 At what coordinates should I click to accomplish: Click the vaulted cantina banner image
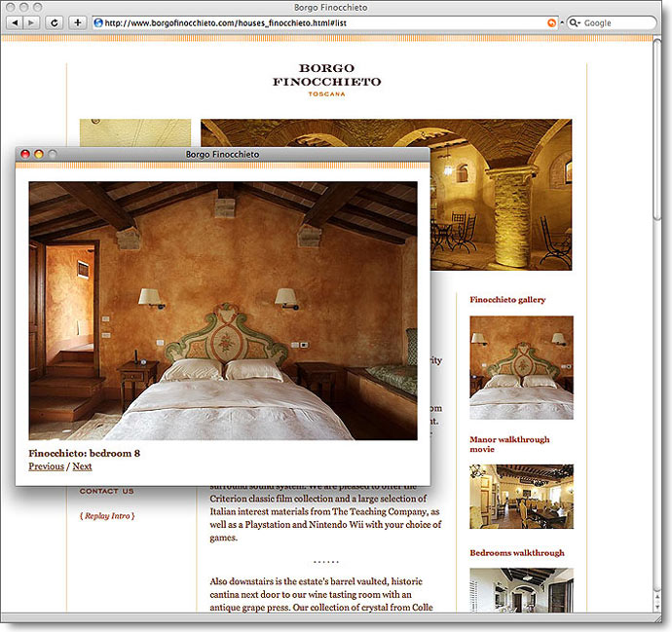click(x=501, y=195)
